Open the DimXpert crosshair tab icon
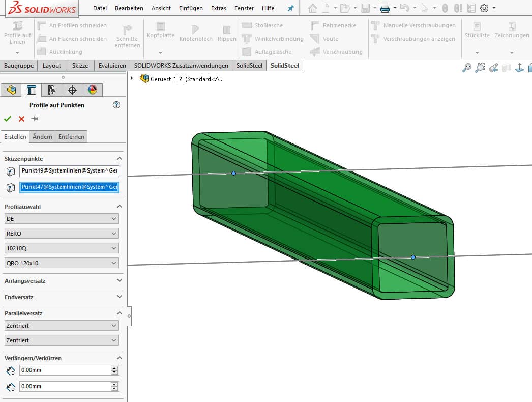 [x=72, y=90]
